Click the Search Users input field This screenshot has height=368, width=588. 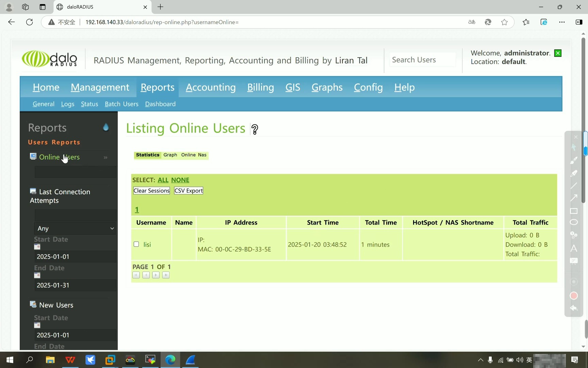pos(423,60)
